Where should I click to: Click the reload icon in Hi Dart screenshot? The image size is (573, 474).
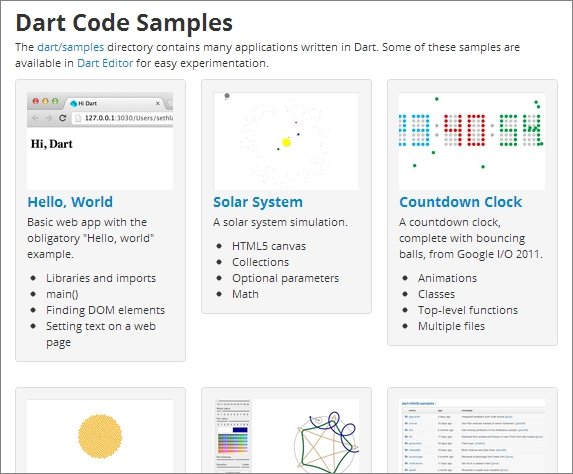pos(62,118)
